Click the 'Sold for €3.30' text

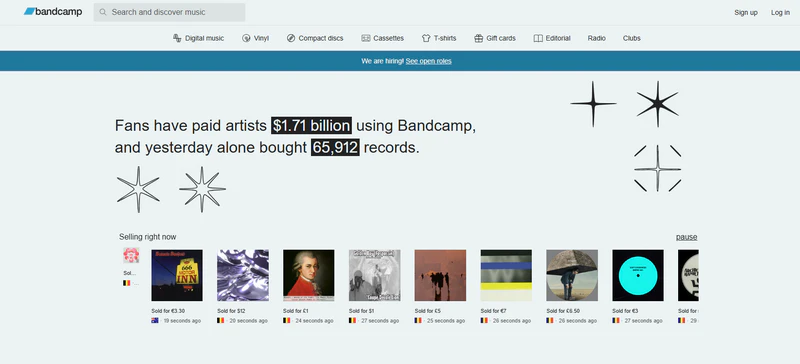(168, 310)
